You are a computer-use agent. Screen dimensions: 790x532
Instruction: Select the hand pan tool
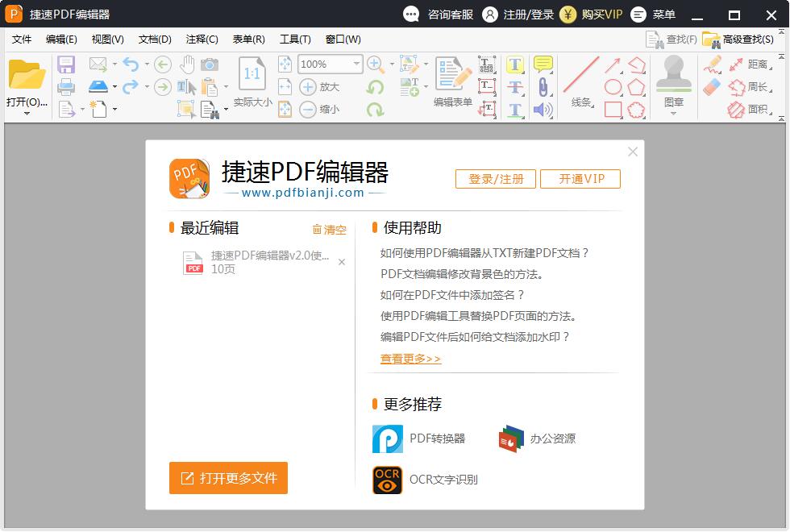click(x=187, y=64)
